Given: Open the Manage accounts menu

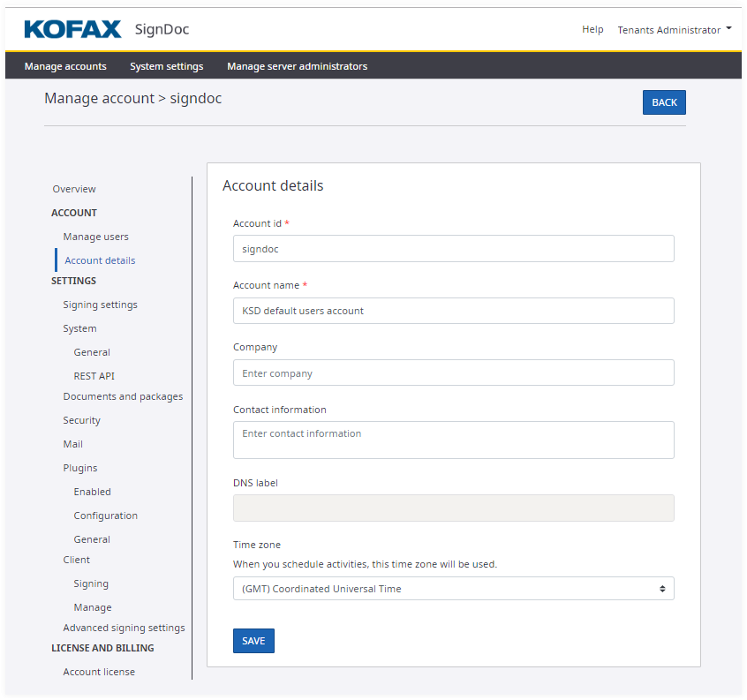Looking at the screenshot, I should (x=65, y=66).
